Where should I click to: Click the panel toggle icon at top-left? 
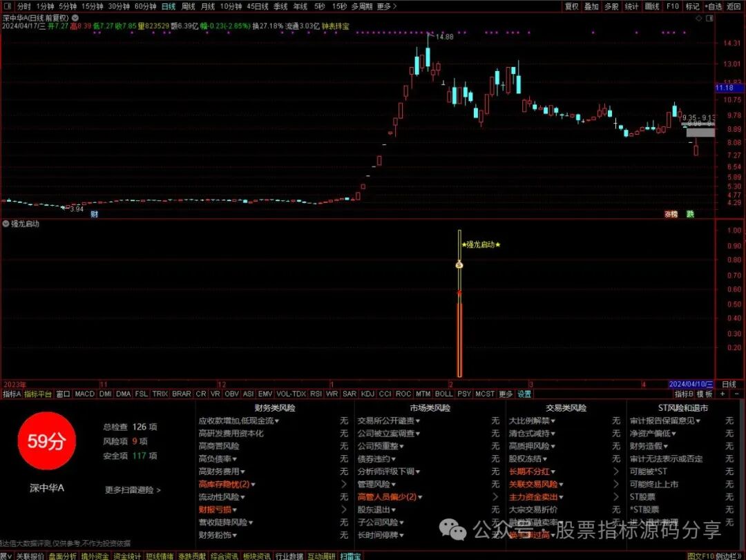coord(7,6)
